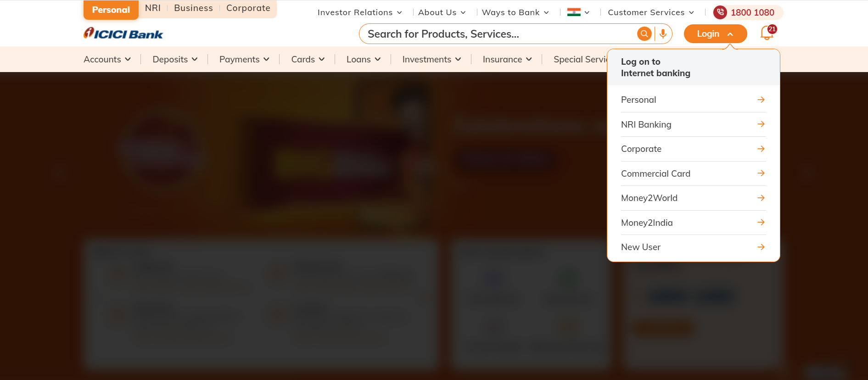
Task: Call 1800 1080 helpline link
Action: pyautogui.click(x=752, y=12)
